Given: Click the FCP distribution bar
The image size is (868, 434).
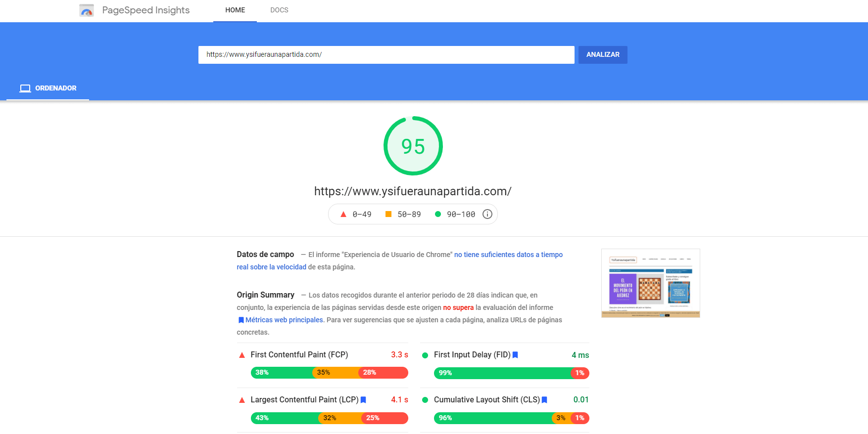Looking at the screenshot, I should [330, 373].
